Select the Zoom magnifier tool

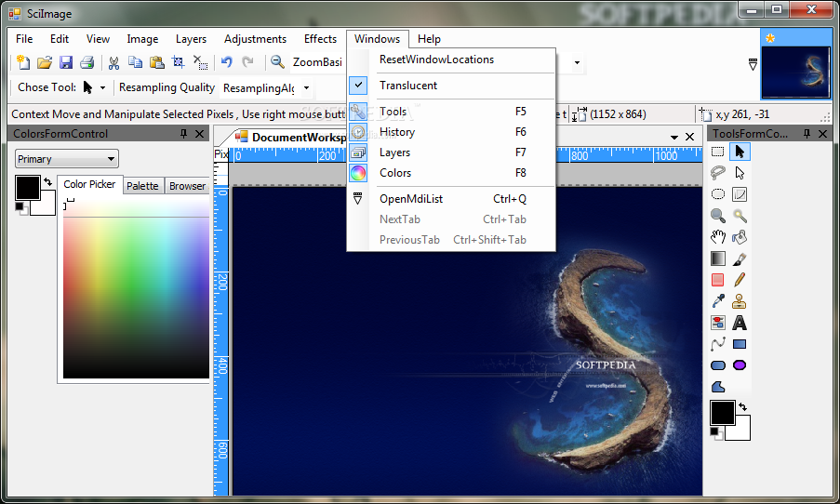718,216
